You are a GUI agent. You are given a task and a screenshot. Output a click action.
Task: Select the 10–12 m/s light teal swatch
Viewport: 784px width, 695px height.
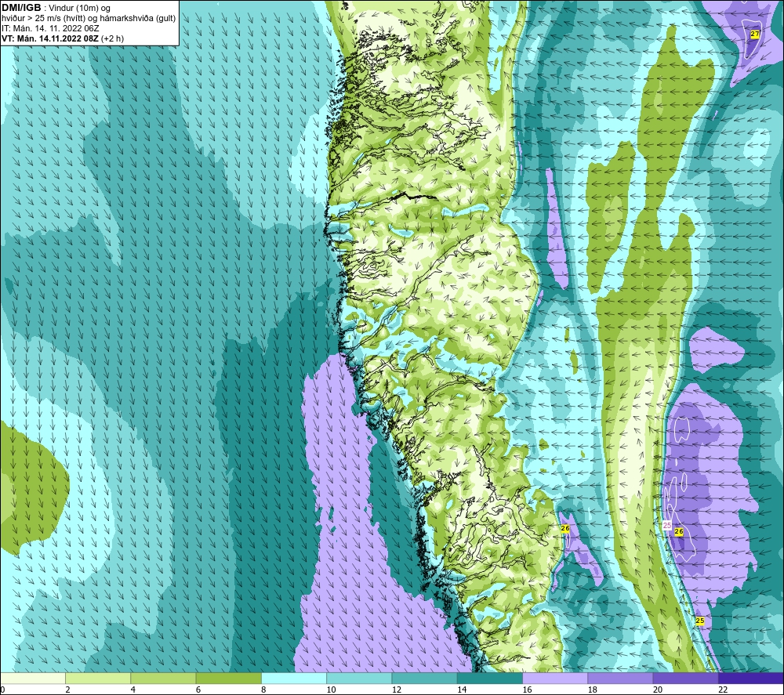(x=359, y=679)
